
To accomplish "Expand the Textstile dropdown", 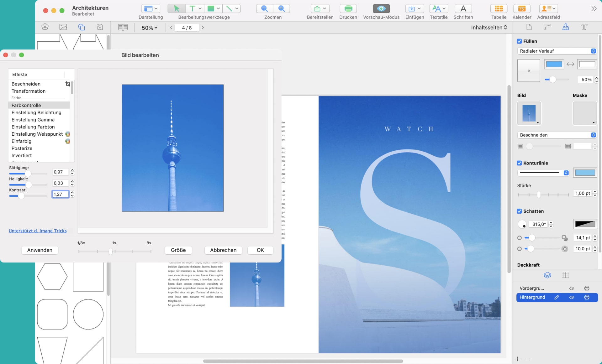I will pyautogui.click(x=439, y=8).
